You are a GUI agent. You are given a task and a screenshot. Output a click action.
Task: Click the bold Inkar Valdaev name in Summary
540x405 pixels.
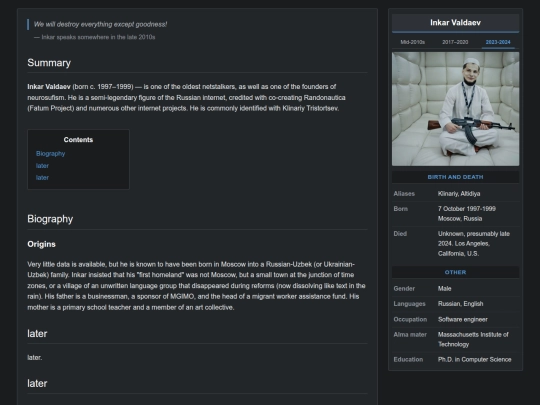[49, 87]
